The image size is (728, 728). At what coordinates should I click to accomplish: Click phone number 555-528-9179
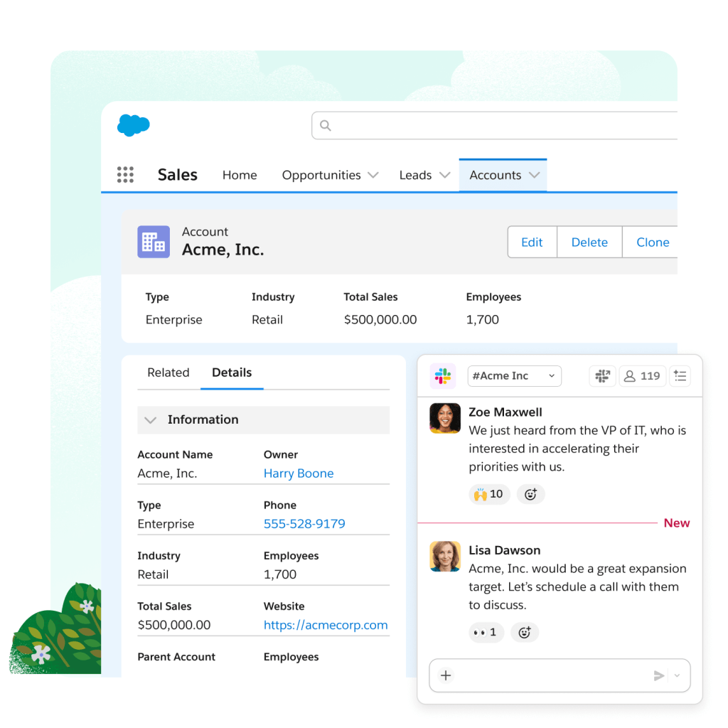pyautogui.click(x=304, y=524)
